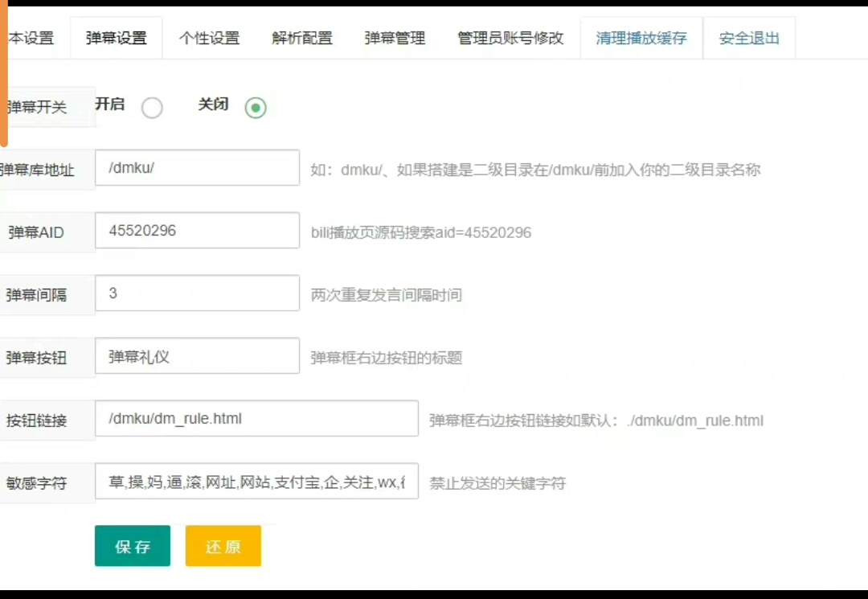Click the hint 弹幕框右边按钮链接如默认

(596, 421)
